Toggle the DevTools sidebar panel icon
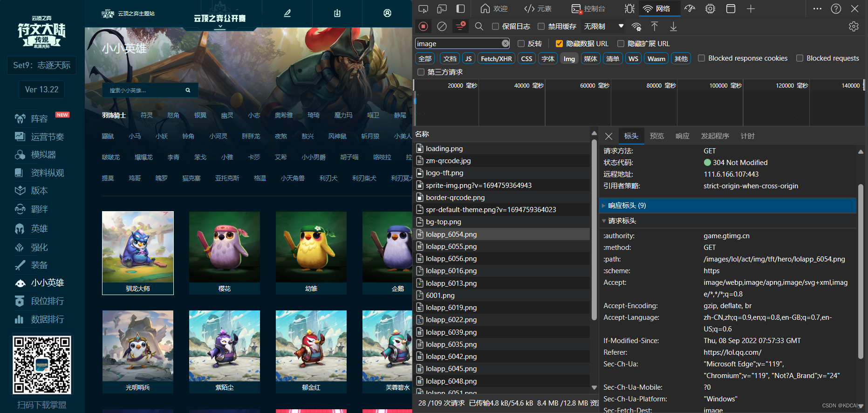This screenshot has height=413, width=868. pos(460,9)
